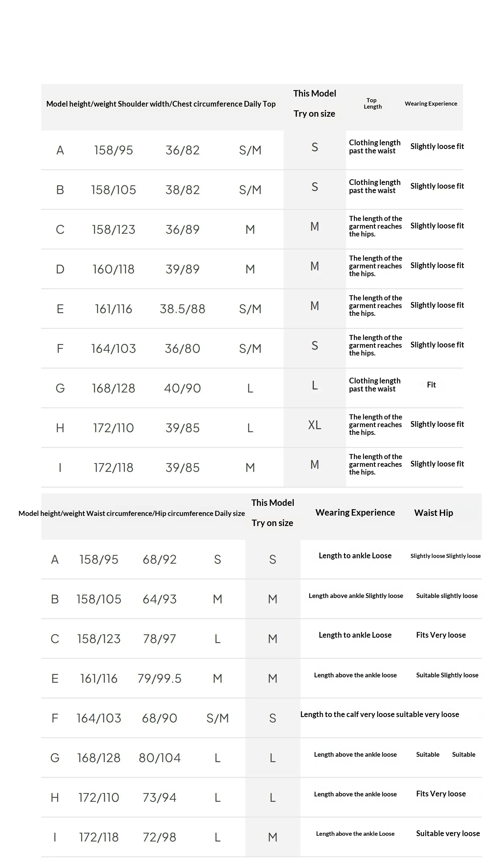Select the 'Wearing Experience' header in bottom table
The image size is (504, 863).
point(355,512)
